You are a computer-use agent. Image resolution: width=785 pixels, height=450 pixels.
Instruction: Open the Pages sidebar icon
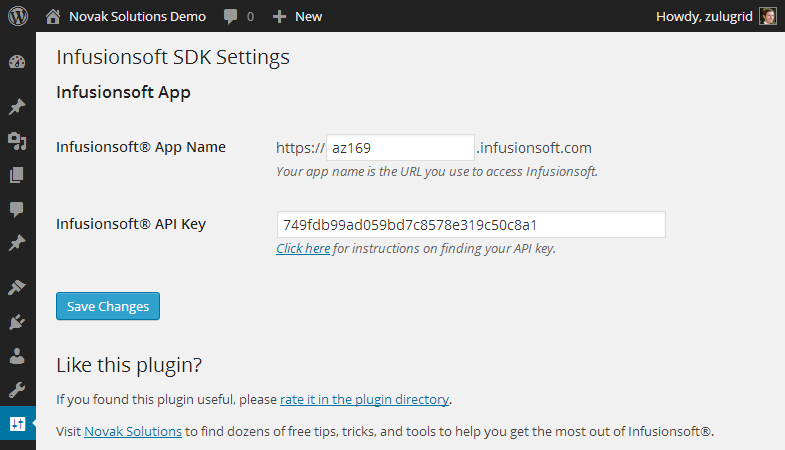17,175
